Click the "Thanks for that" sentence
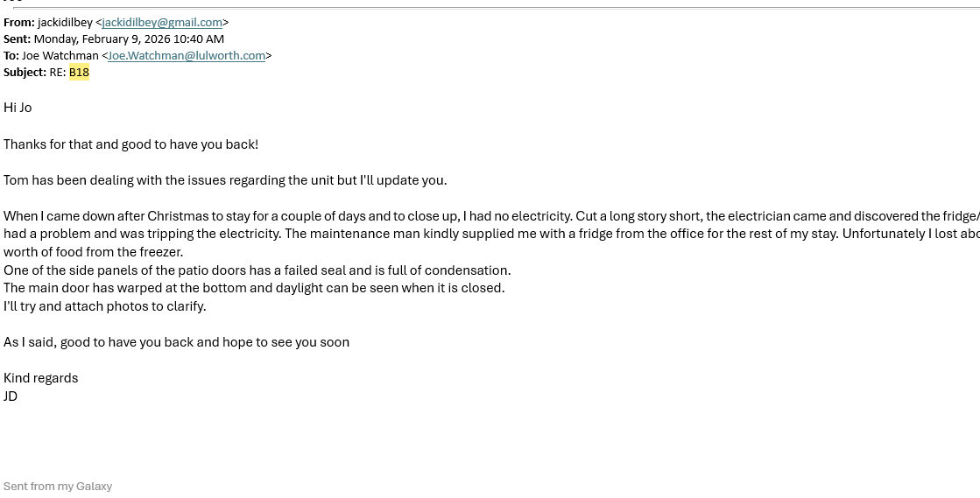Screen dimensions: 980x498 click(130, 144)
